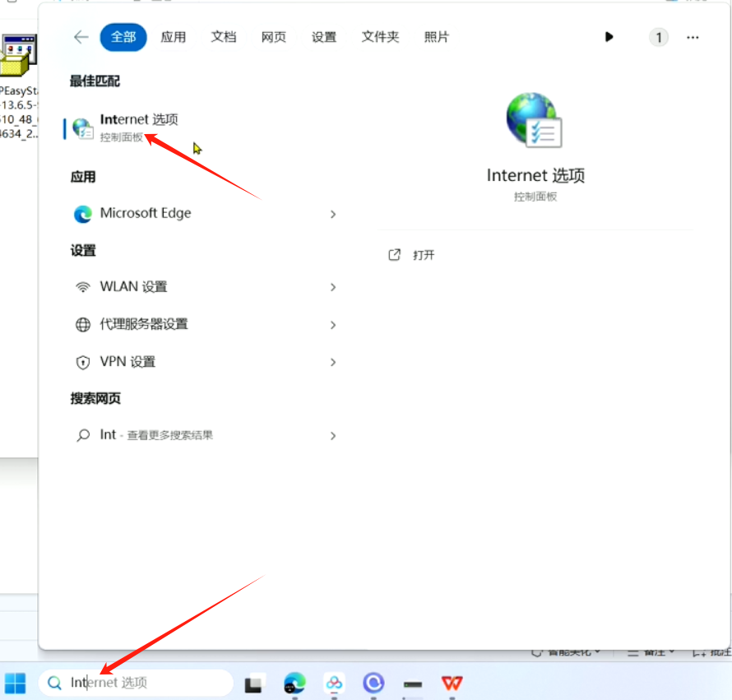Focus the taskbar search box with Internet 选项
The height and width of the screenshot is (700, 732).
click(136, 683)
